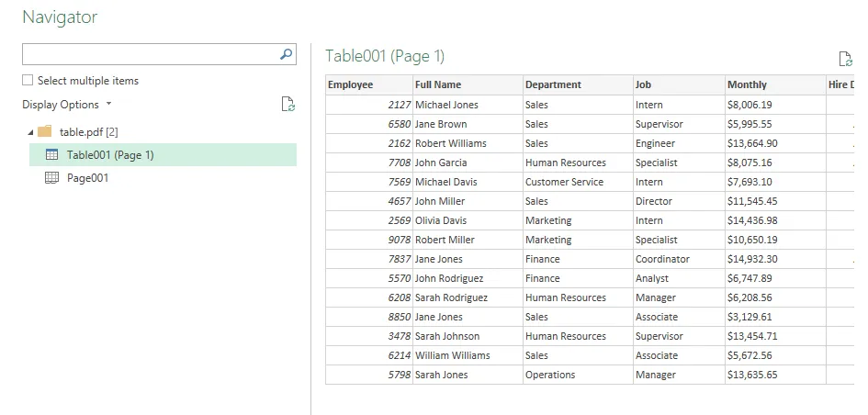Image resolution: width=868 pixels, height=415 pixels.
Task: Click the $14,436.98 salary cell
Action: (x=775, y=220)
